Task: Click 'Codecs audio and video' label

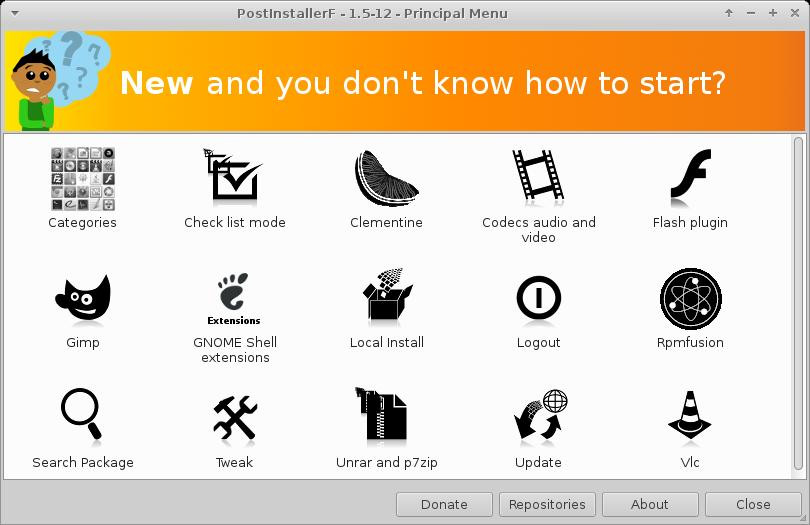Action: [x=539, y=230]
